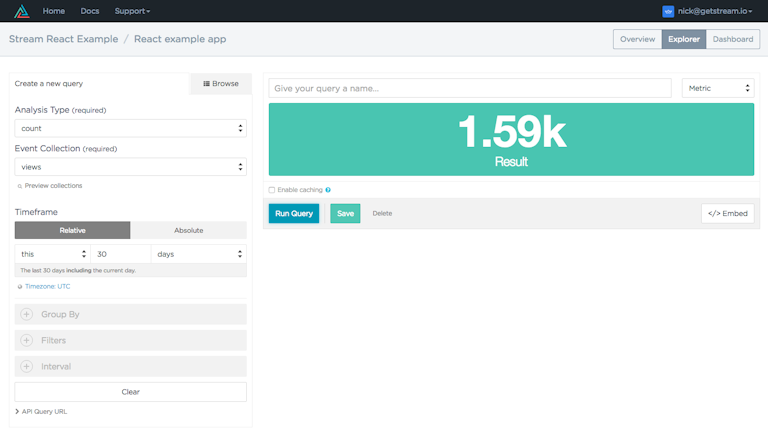This screenshot has width=768, height=430.
Task: Open the Analysis Type count dropdown
Action: point(130,128)
